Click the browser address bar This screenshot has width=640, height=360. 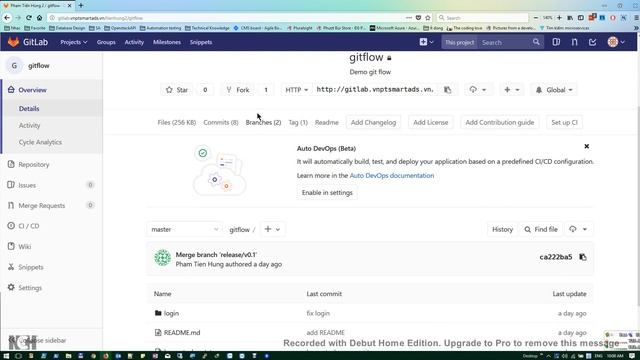(x=229, y=18)
